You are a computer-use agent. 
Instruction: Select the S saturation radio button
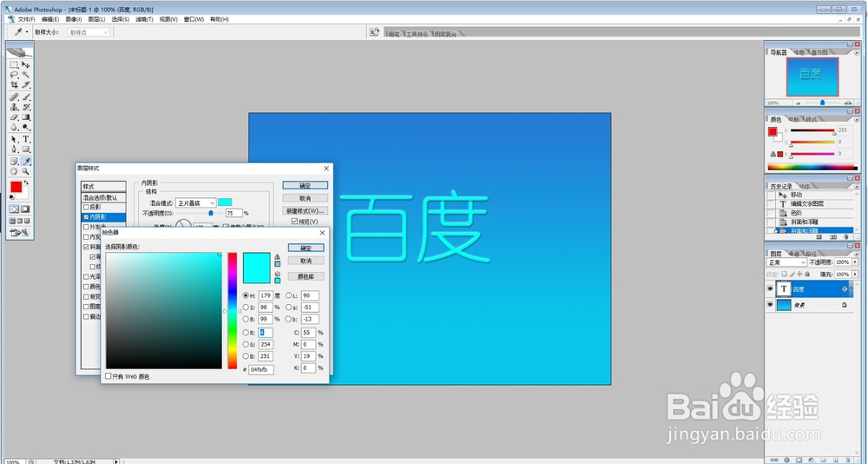tap(246, 307)
